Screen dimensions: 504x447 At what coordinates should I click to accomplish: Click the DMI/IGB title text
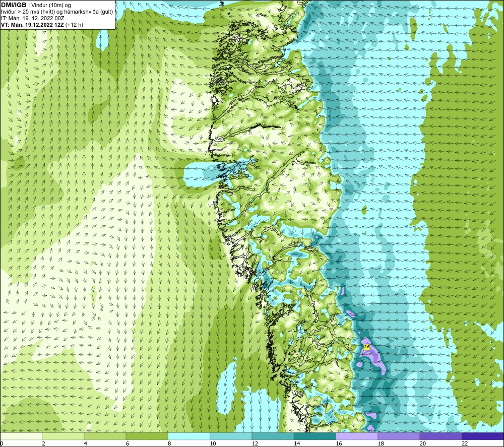14,5
